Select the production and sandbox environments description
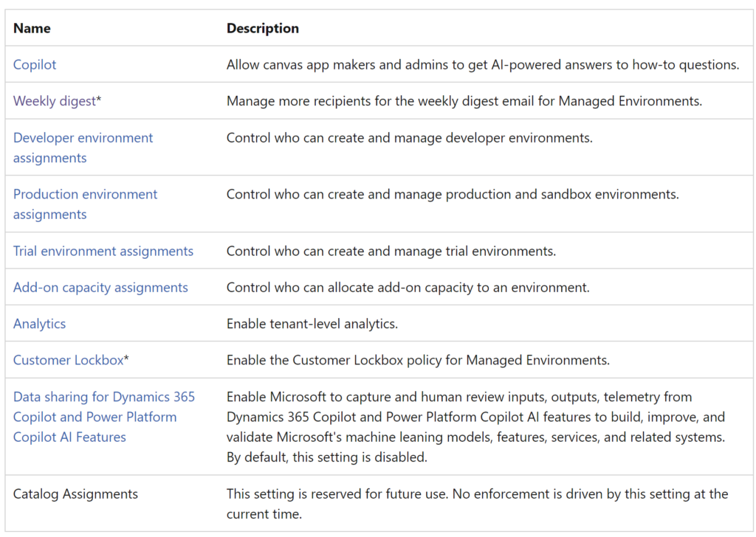The width and height of the screenshot is (756, 537). (x=453, y=194)
